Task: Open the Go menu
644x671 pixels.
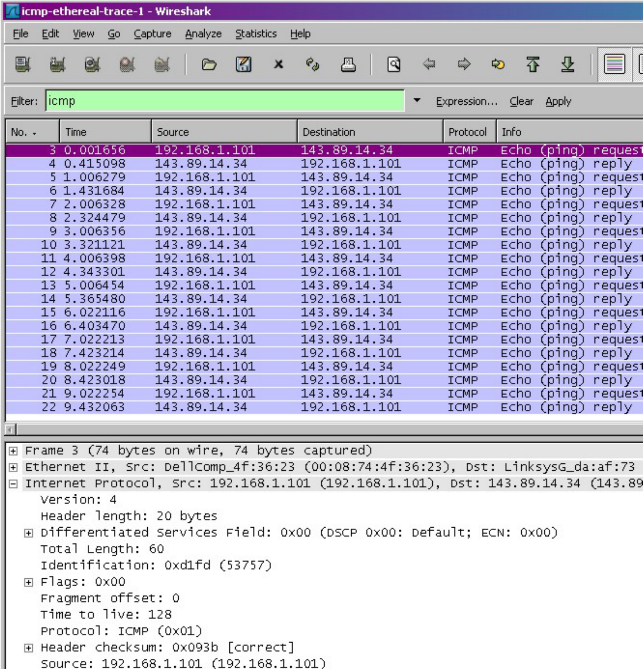Action: (114, 33)
